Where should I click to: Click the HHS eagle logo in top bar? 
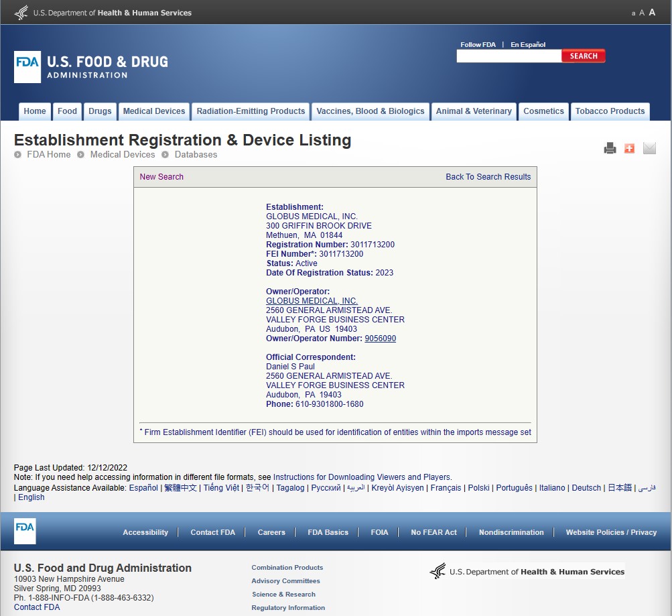(x=21, y=13)
